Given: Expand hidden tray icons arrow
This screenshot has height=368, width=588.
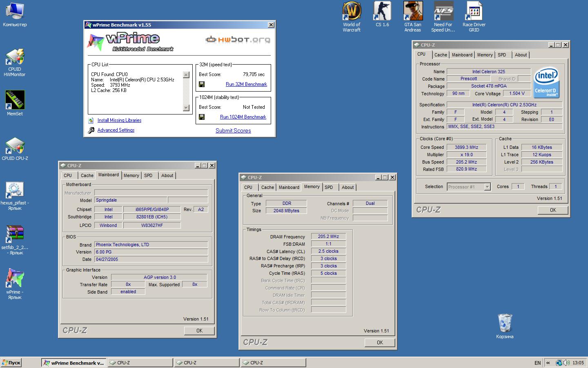Looking at the screenshot, I should click(x=548, y=363).
